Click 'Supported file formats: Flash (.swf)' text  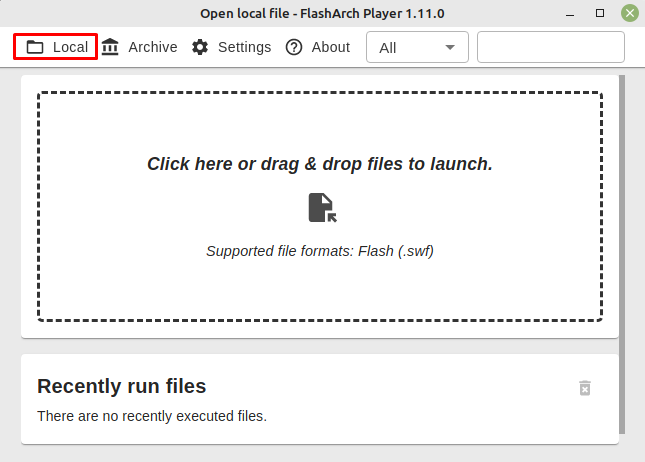[x=320, y=251]
